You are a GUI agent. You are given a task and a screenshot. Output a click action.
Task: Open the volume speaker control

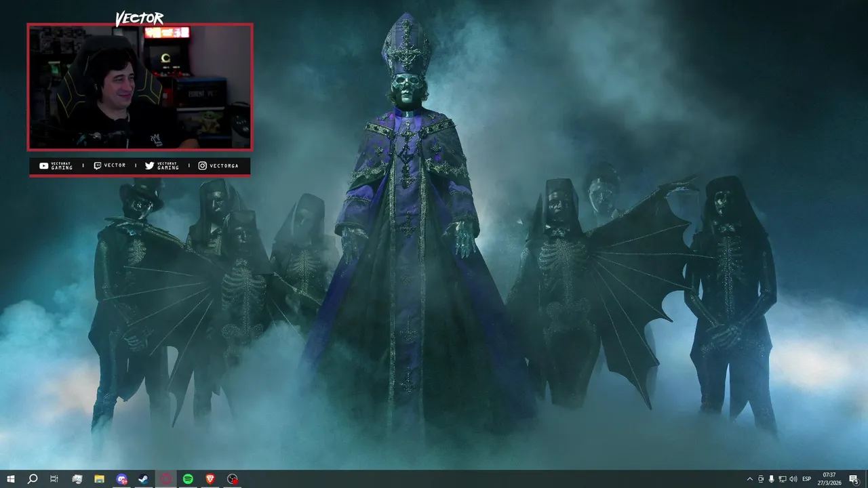tap(793, 479)
